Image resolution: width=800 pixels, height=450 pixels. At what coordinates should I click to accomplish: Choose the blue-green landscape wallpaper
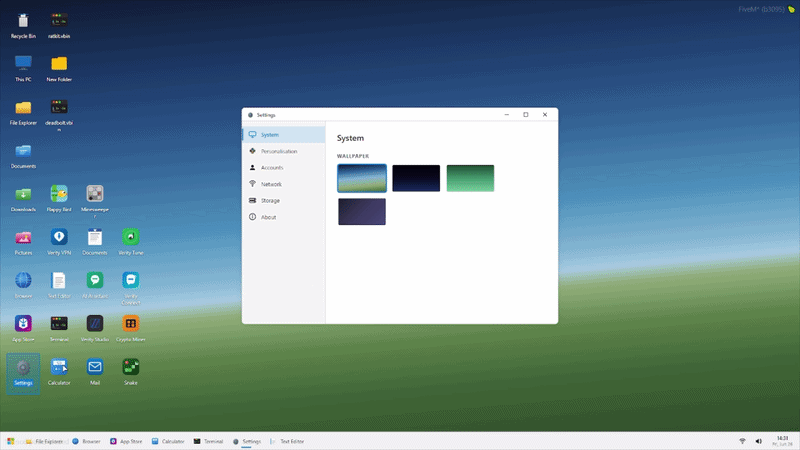click(362, 178)
